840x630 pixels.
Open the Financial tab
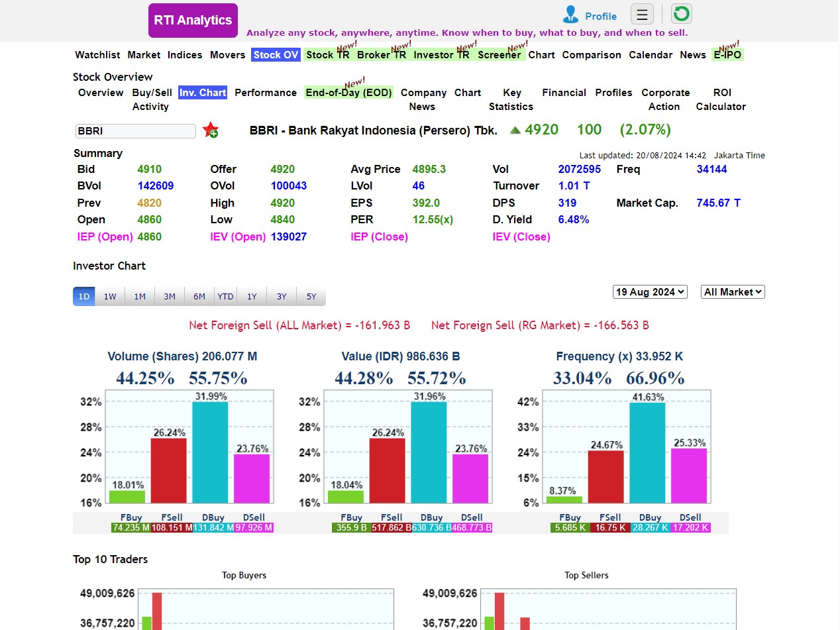click(564, 93)
